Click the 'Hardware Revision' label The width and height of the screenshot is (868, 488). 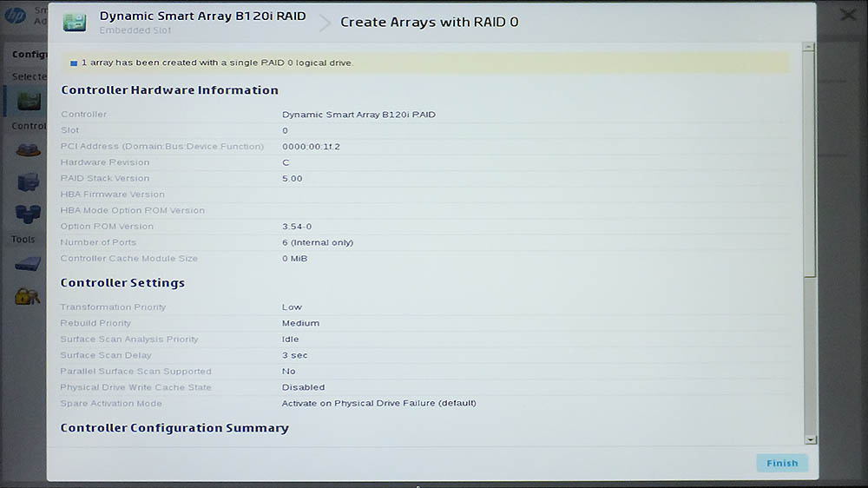tap(105, 162)
